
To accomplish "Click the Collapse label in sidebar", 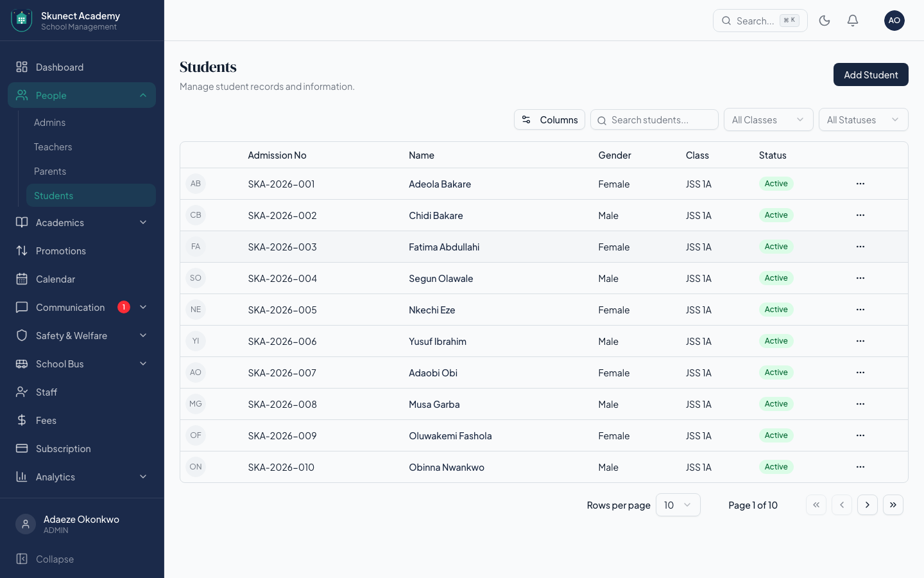I will point(55,559).
